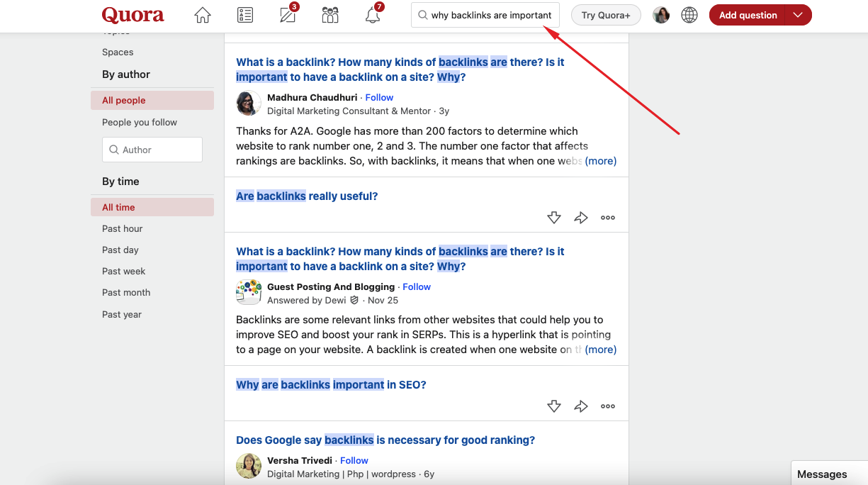The width and height of the screenshot is (868, 485).
Task: Select the 'All people' author filter
Action: click(x=152, y=100)
